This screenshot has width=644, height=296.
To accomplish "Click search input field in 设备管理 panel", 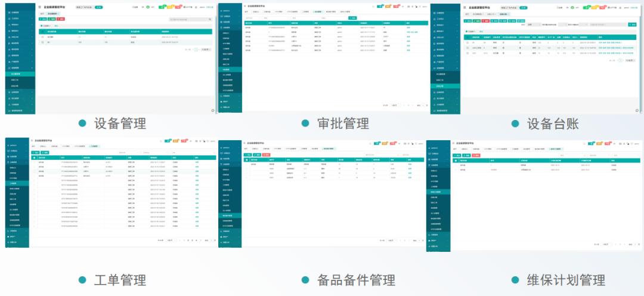I will [191, 19].
